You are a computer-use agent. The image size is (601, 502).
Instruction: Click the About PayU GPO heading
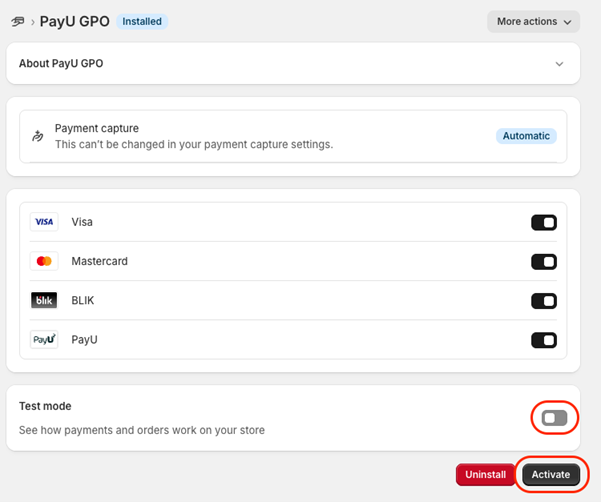(61, 64)
